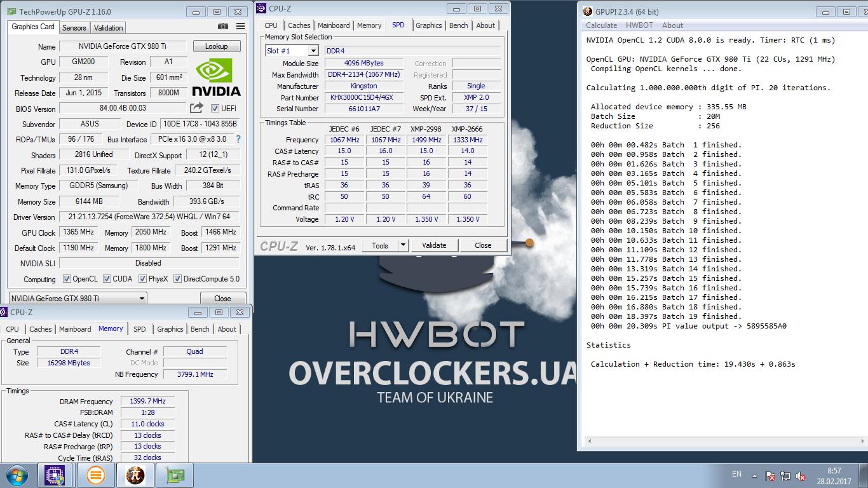Click the GPUPI title bar icon
The height and width of the screenshot is (488, 868).
(x=587, y=11)
